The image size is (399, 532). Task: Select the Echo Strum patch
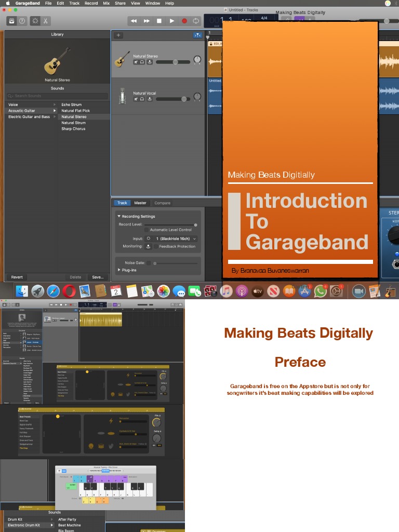coord(71,105)
